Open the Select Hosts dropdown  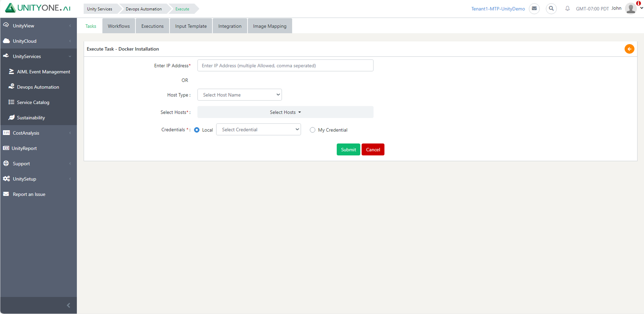pos(285,112)
